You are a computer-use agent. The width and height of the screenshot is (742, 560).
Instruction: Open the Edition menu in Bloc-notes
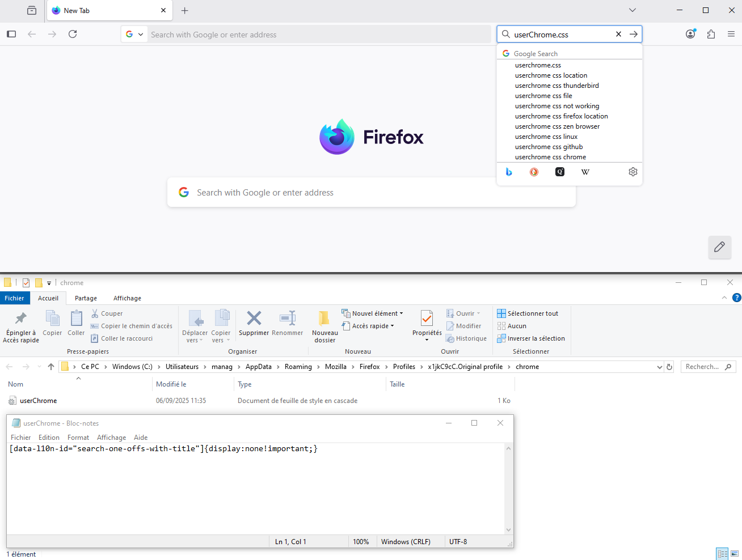coord(49,438)
